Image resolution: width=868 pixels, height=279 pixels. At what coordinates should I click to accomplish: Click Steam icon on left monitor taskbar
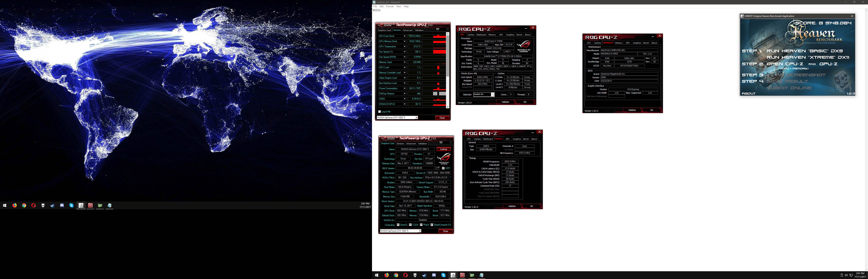52,205
